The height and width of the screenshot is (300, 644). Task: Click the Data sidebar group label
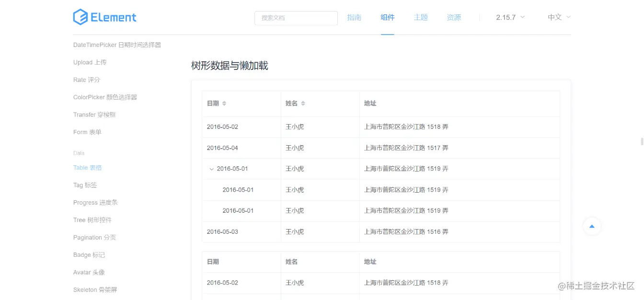(79, 153)
